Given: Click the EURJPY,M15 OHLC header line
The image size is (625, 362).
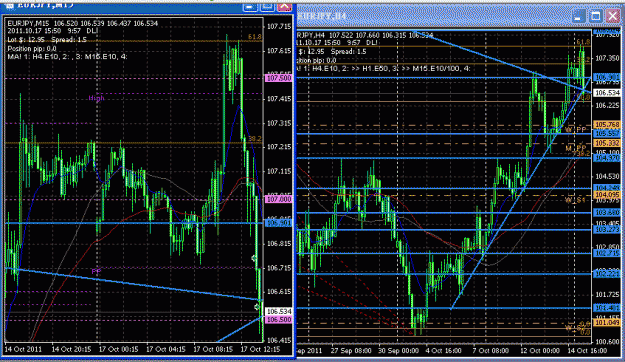Looking at the screenshot, I should coord(83,24).
